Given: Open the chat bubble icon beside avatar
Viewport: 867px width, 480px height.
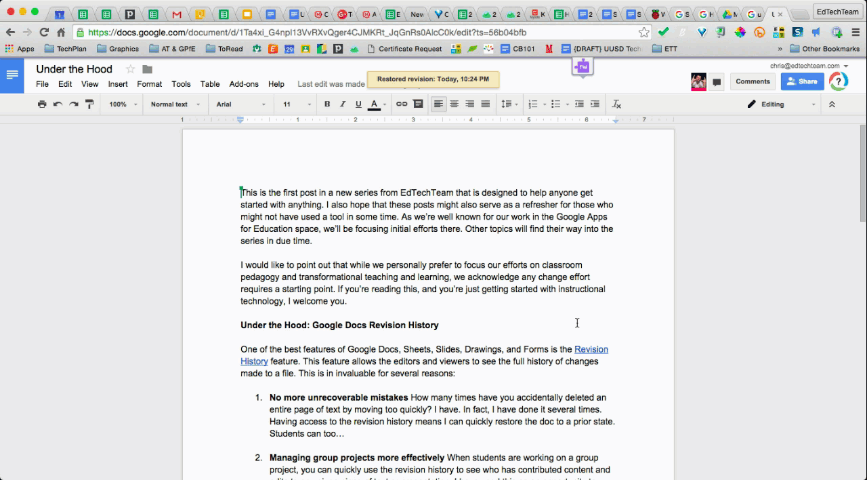Looking at the screenshot, I should [x=717, y=82].
